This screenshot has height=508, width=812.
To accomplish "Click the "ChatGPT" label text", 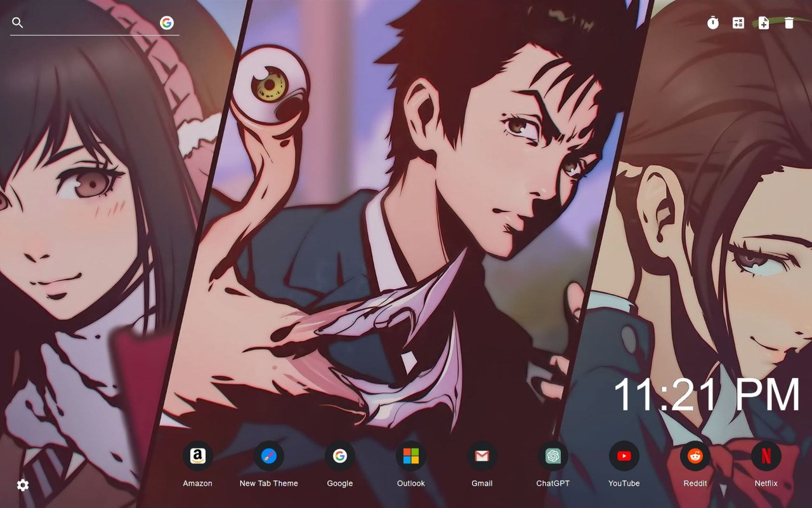I will (x=553, y=483).
